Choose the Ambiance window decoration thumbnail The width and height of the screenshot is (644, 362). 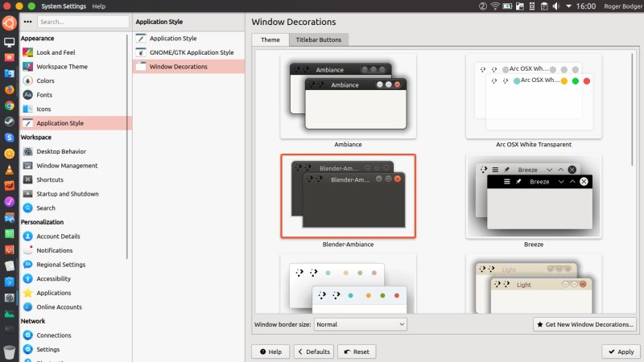(348, 97)
